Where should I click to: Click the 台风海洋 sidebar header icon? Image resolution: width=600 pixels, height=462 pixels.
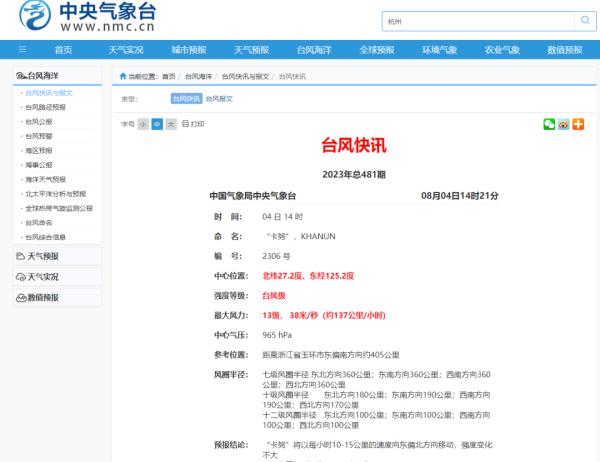click(x=21, y=76)
